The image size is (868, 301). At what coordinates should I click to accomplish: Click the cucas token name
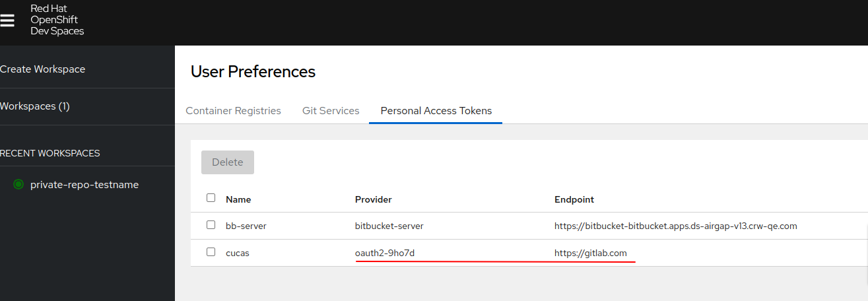237,253
